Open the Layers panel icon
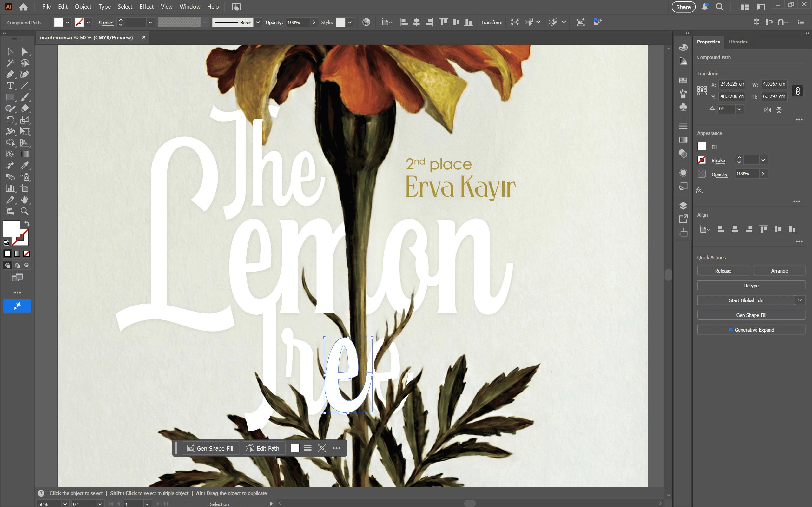Image resolution: width=812 pixels, height=507 pixels. coord(683,206)
